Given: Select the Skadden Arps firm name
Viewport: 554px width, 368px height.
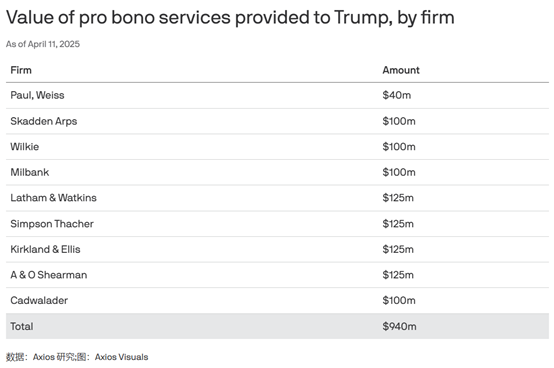Looking at the screenshot, I should (x=43, y=121).
